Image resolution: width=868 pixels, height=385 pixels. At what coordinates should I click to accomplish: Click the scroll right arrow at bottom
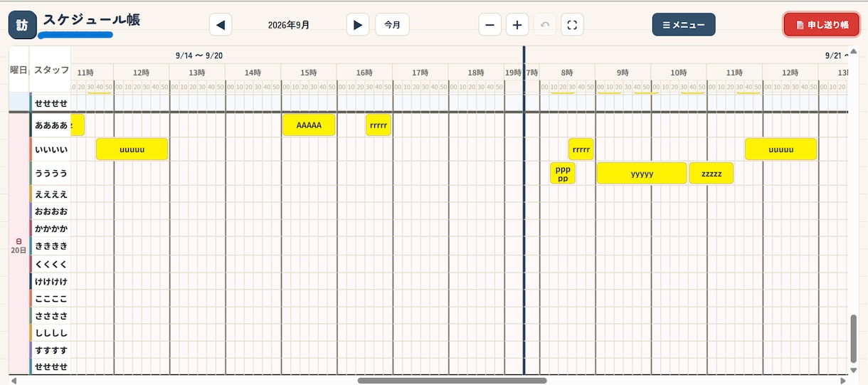tap(844, 381)
